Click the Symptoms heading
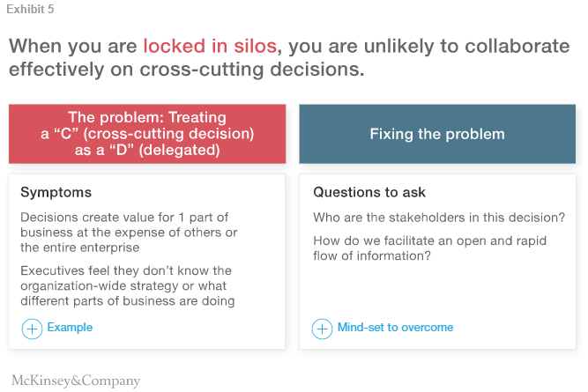Image resolution: width=588 pixels, height=392 pixels. click(56, 192)
